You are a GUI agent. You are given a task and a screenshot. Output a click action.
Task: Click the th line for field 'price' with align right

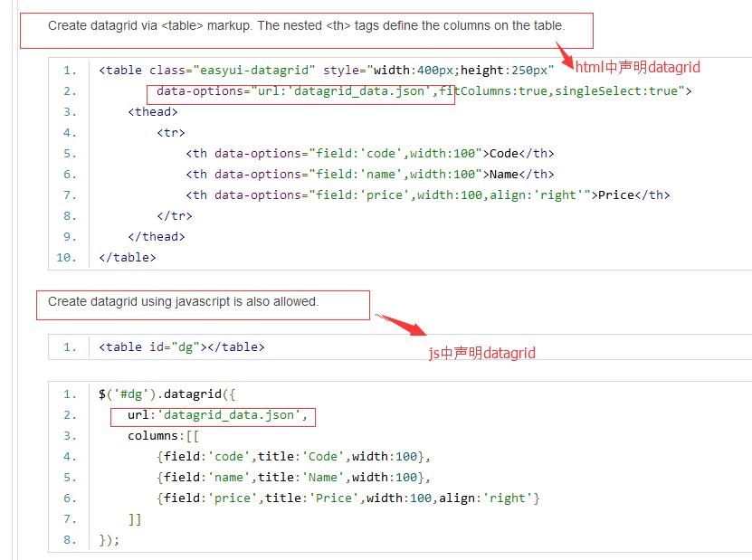coord(428,195)
